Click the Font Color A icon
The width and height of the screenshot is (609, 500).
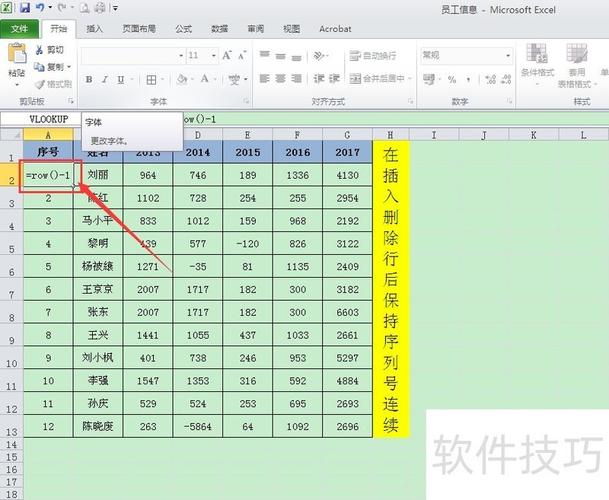pos(205,79)
